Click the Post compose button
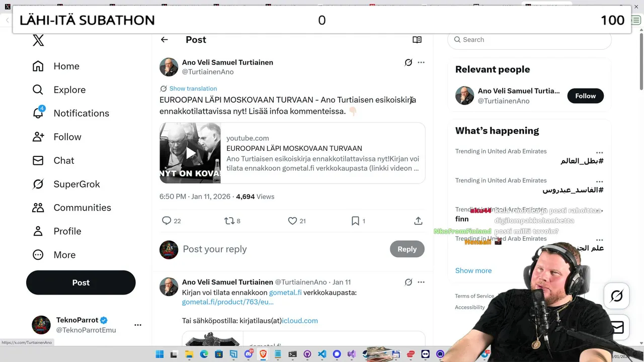This screenshot has height=362, width=644. [81, 283]
